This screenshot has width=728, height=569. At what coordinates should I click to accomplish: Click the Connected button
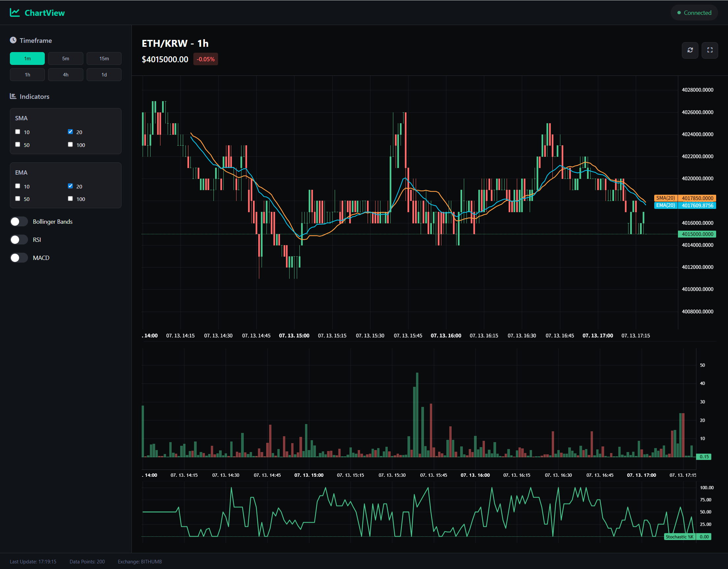694,13
